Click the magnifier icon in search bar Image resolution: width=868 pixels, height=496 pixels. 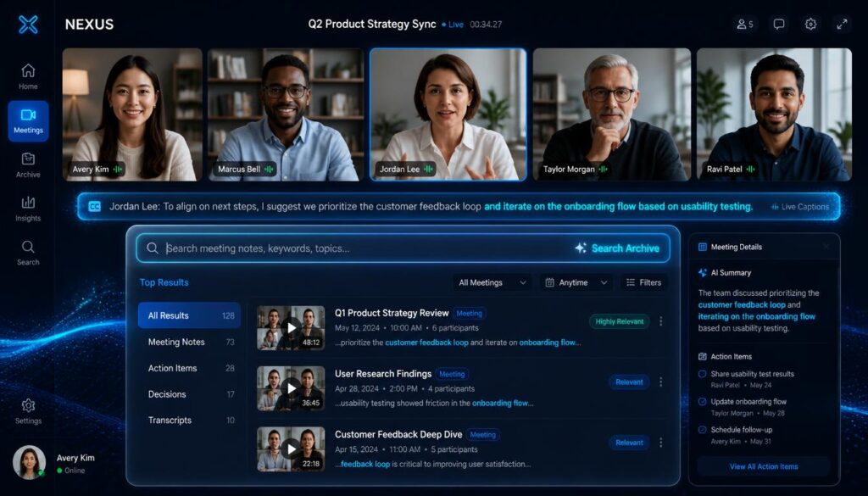pos(153,248)
